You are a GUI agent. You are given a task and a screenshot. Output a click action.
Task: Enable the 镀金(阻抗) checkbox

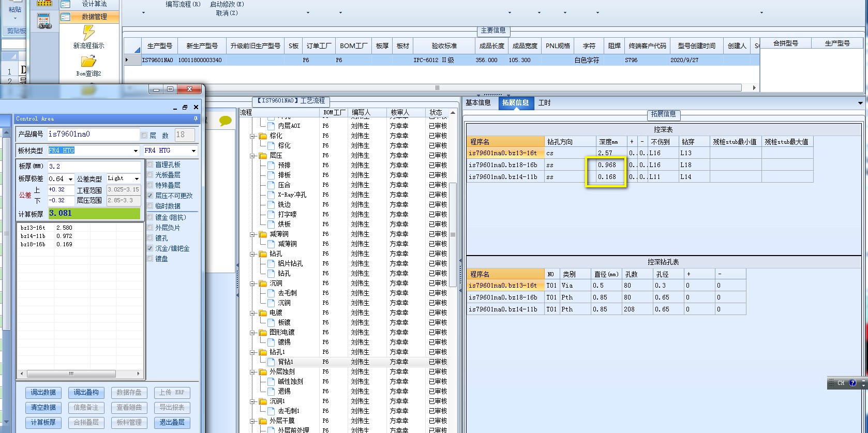coord(150,217)
